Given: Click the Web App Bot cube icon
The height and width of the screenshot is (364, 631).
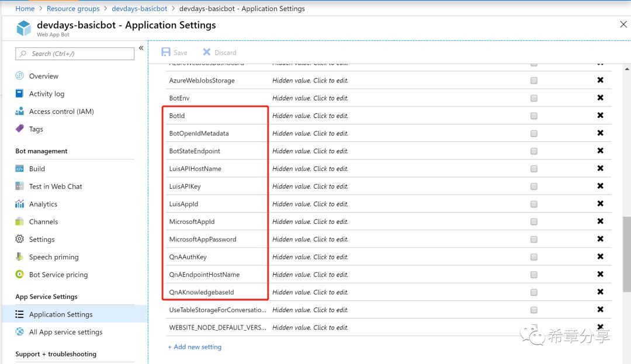Looking at the screenshot, I should (24, 28).
